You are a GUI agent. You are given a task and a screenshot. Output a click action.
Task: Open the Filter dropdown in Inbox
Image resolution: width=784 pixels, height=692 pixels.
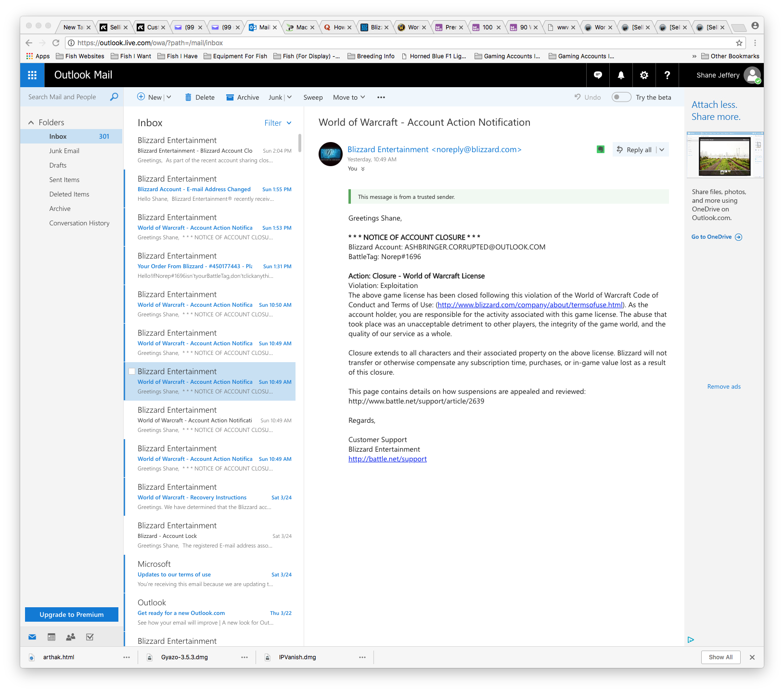tap(278, 123)
